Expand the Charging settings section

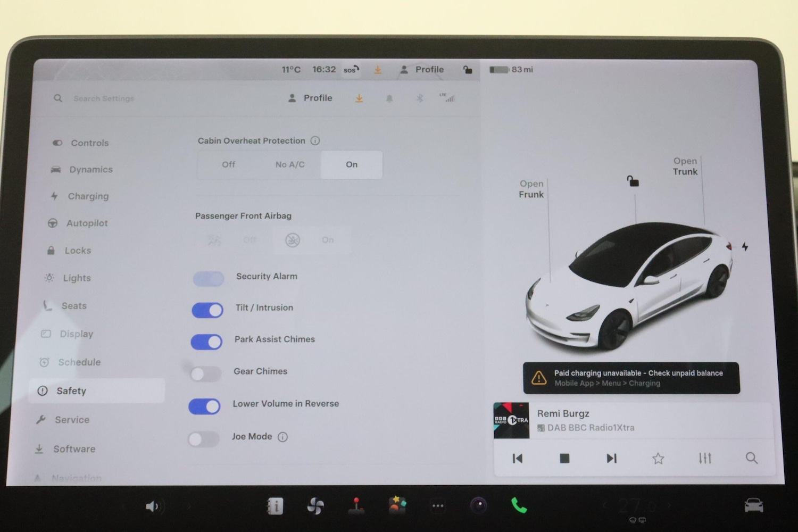click(x=88, y=196)
